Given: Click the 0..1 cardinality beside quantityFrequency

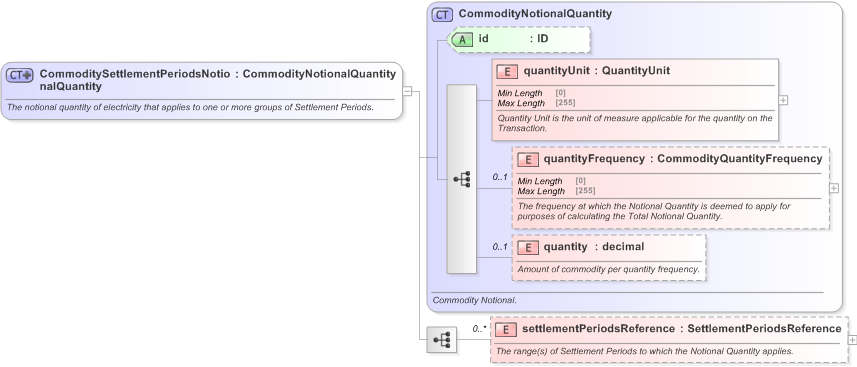Looking at the screenshot, I should 500,177.
